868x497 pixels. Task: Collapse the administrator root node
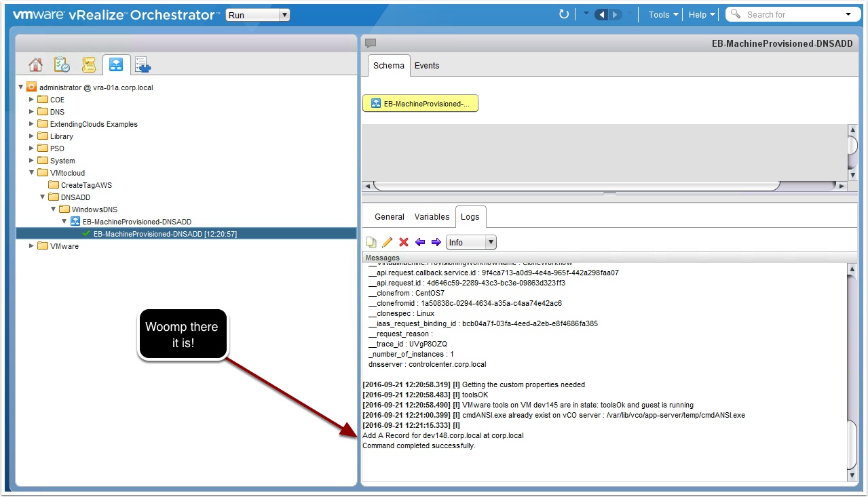point(21,87)
